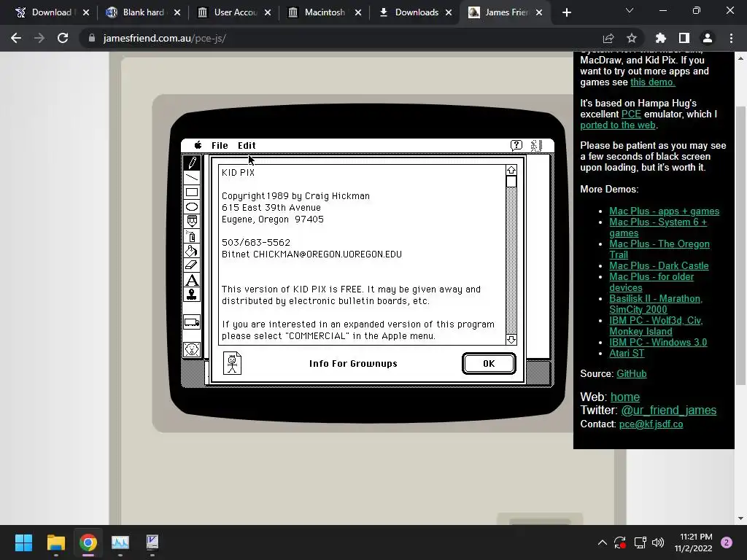
Task: Click the dialog scrollbar thumb box
Action: pos(511,182)
